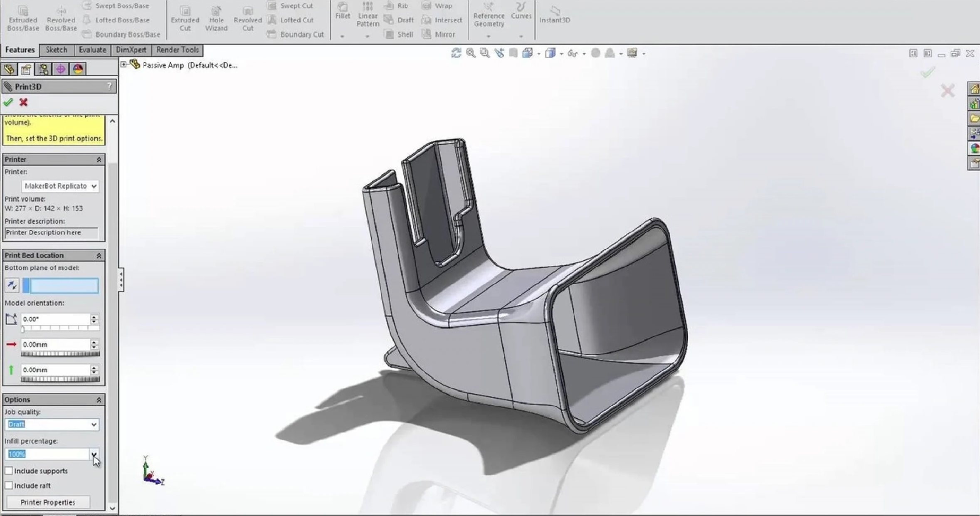The image size is (980, 516).
Task: Confirm Print3D with the green check mark
Action: [8, 102]
